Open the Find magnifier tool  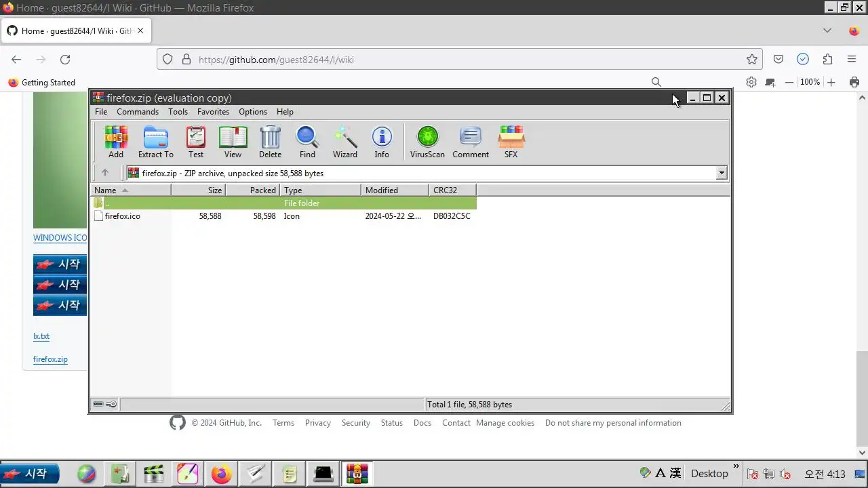pos(307,142)
